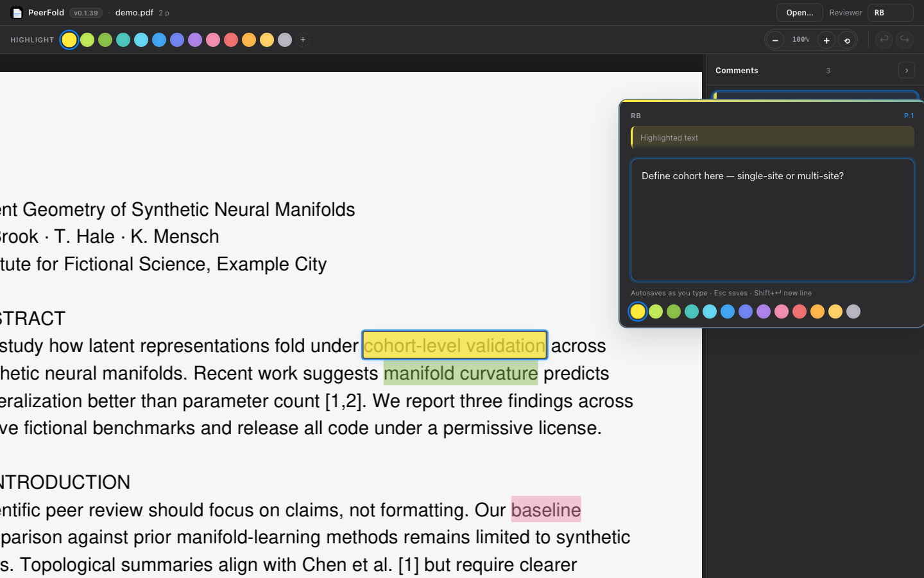924x578 pixels.
Task: Click the INTRODUCTION section heading
Action: point(65,482)
